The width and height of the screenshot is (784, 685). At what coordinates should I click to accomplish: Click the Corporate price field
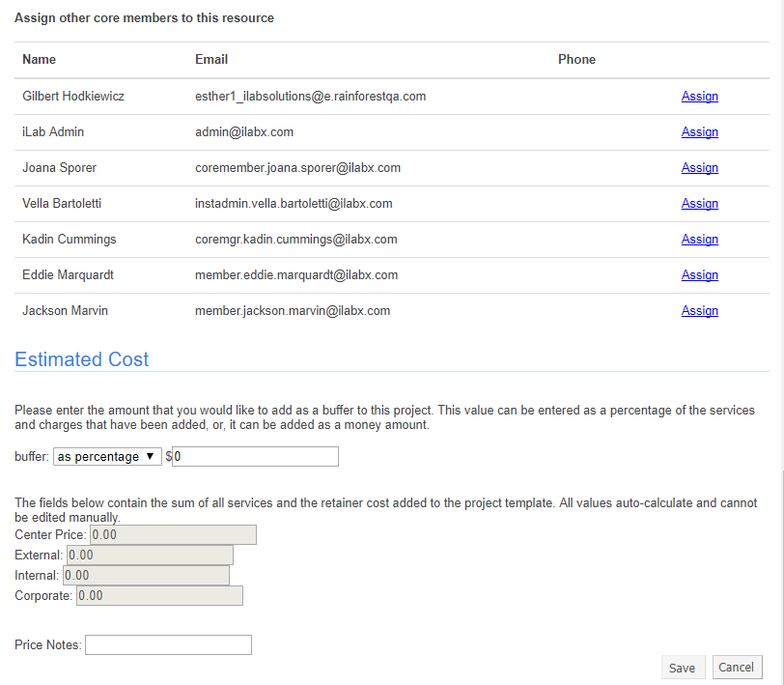(159, 596)
